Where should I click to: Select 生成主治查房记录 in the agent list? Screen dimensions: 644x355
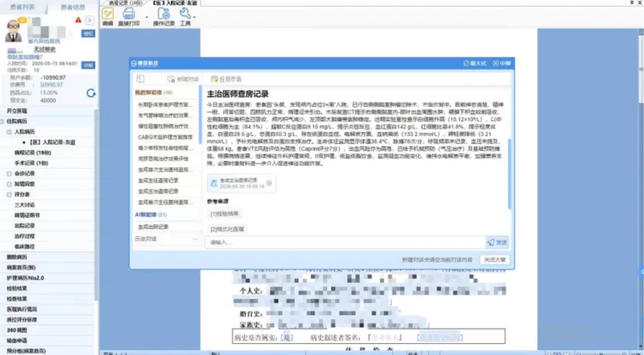pos(158,191)
